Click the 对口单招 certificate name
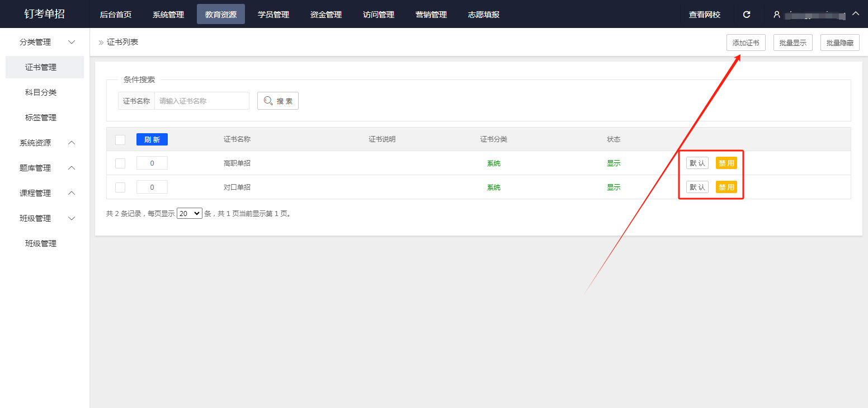This screenshot has width=868, height=408. 237,187
